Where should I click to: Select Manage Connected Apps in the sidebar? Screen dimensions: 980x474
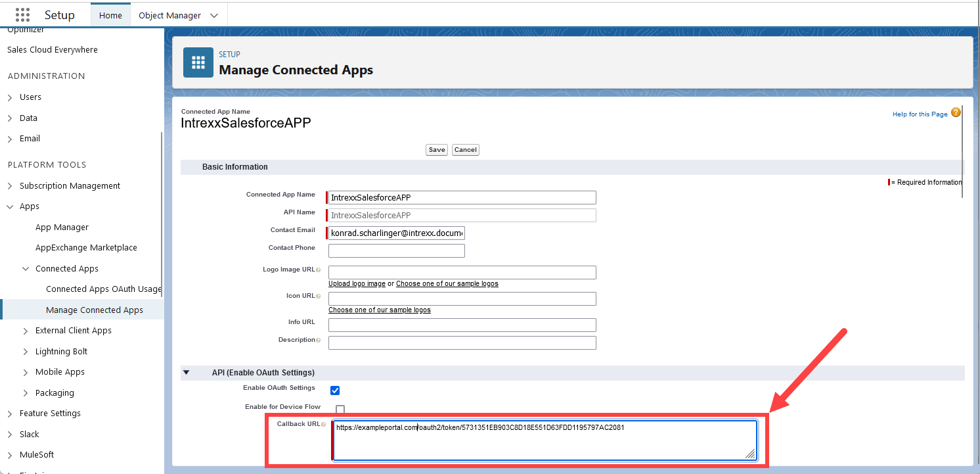point(95,310)
